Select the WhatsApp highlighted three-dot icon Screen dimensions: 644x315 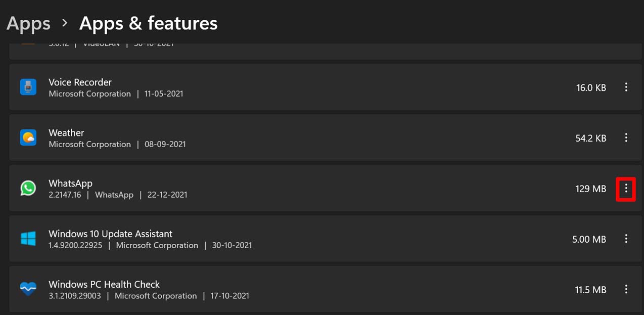[x=626, y=189]
